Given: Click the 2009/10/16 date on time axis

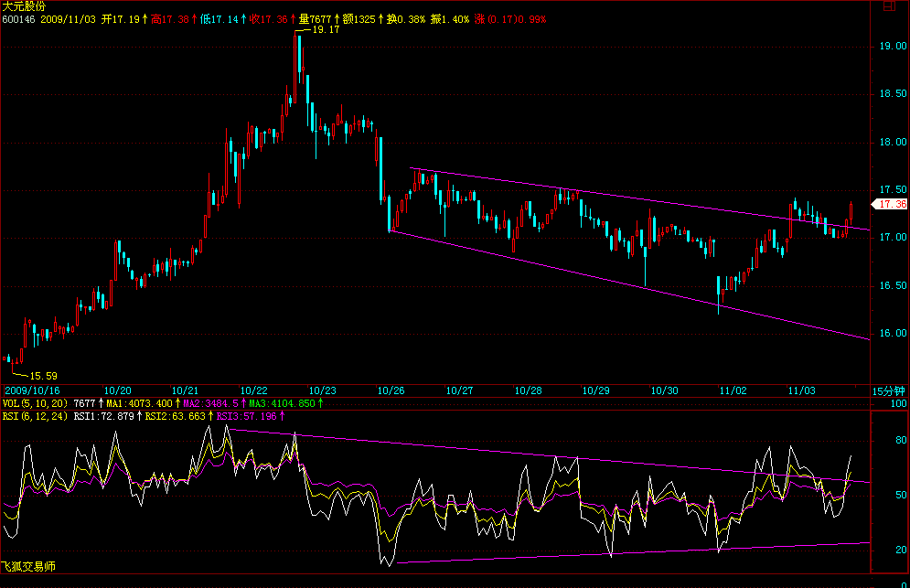Looking at the screenshot, I should tap(33, 390).
